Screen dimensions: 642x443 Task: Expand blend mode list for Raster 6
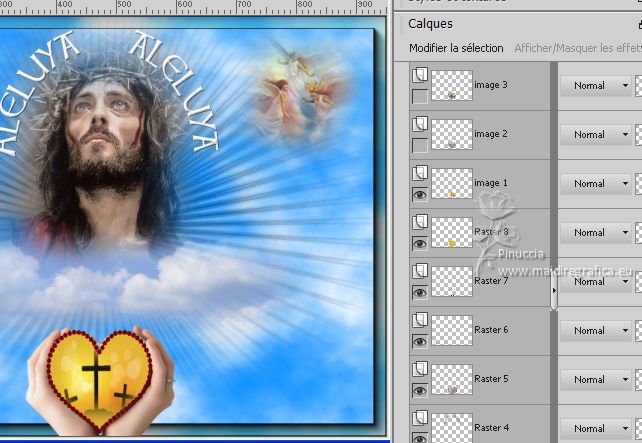[596, 330]
